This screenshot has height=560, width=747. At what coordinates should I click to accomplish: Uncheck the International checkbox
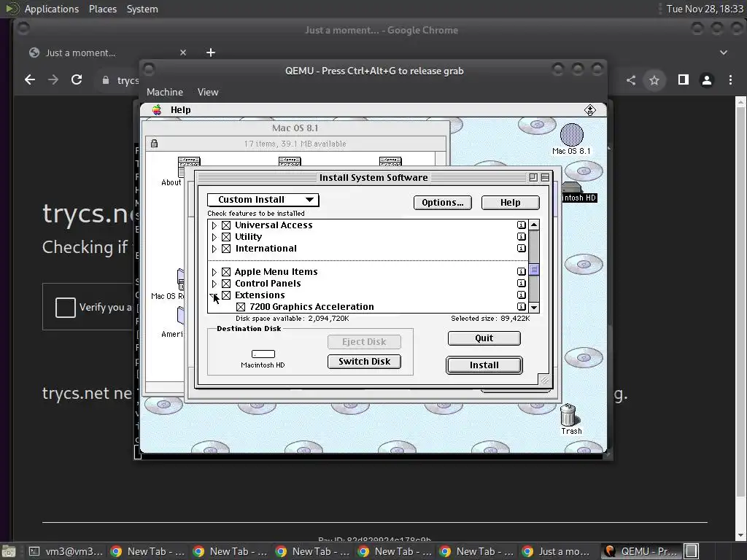coord(226,249)
